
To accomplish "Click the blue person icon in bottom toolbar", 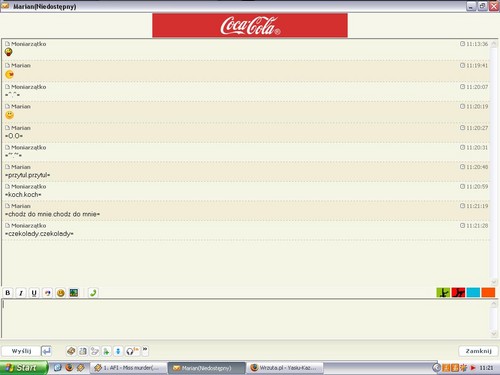I will (118, 351).
